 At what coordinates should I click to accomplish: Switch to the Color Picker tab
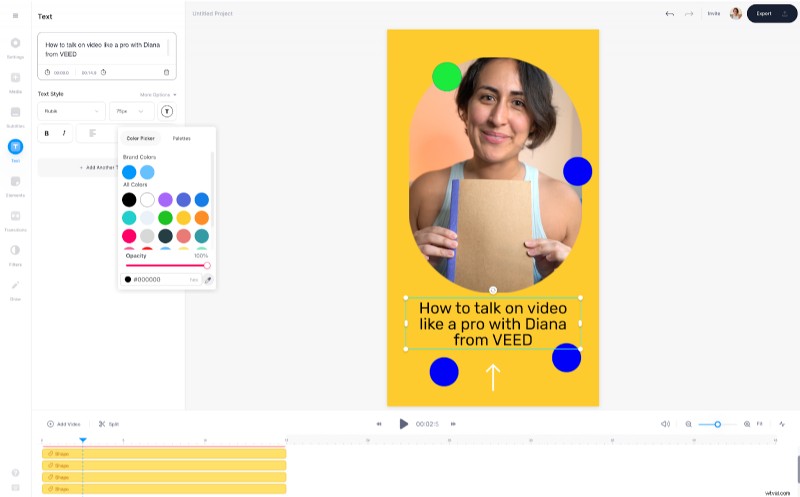tap(141, 138)
